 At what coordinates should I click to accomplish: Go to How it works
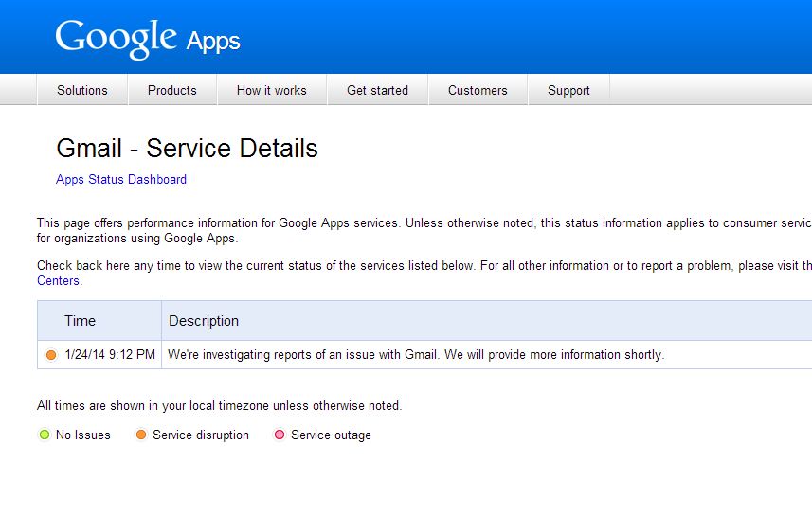(271, 90)
